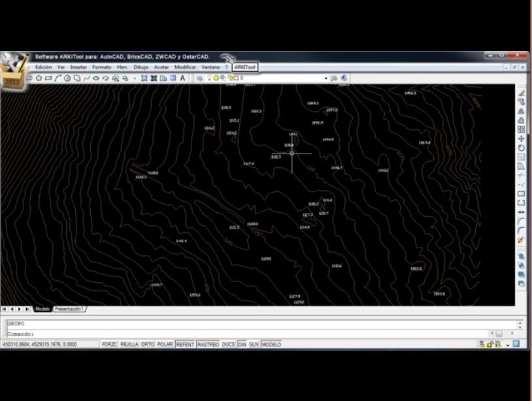Toggle REFENT object snap
Screen dimensions: 532x401
(185, 344)
